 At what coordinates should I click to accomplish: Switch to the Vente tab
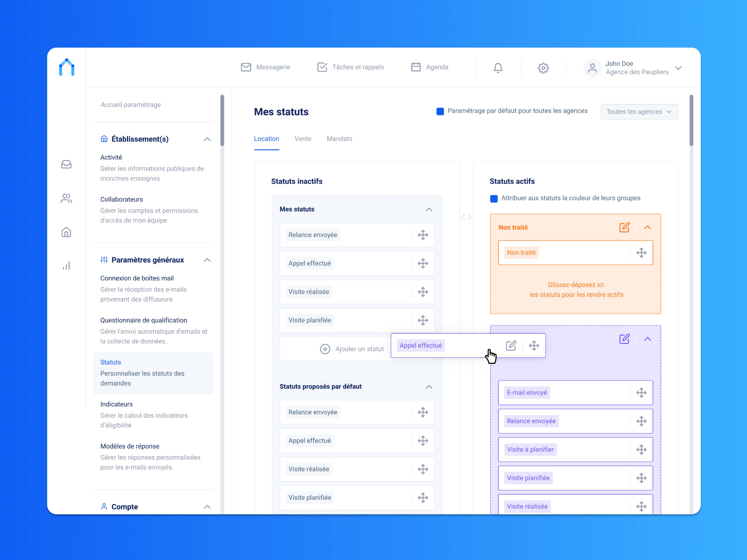303,139
